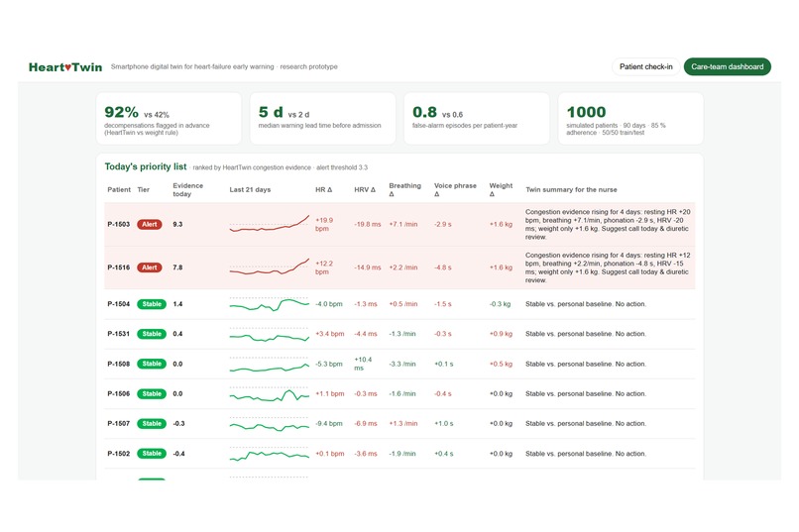The width and height of the screenshot is (799, 532).
Task: Click the Today's priority list heading
Action: 145,167
